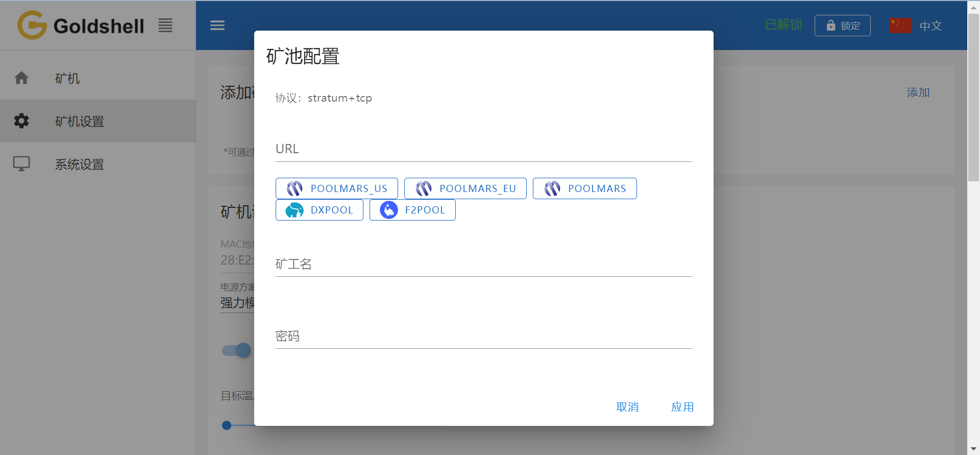Click the list icon beside Goldshell logo
Screen dimensions: 980x455
click(165, 25)
